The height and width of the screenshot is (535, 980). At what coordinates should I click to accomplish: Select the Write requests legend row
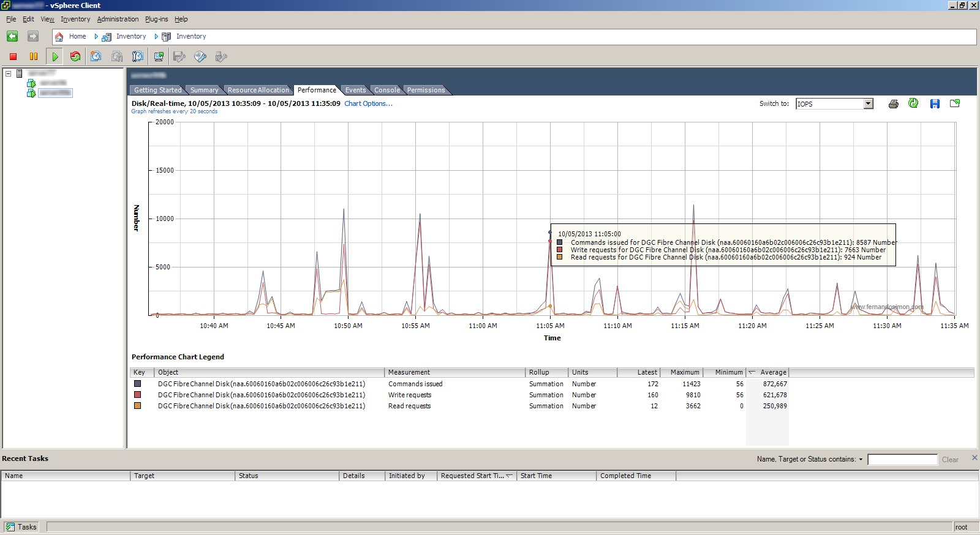[x=460, y=395]
